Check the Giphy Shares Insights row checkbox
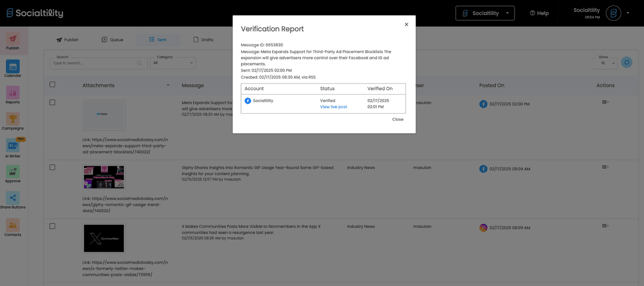 pyautogui.click(x=52, y=167)
